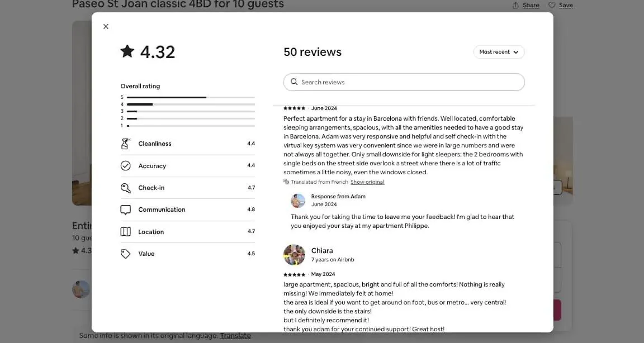The image size is (644, 343).
Task: Focus the Search reviews field
Action: click(404, 82)
